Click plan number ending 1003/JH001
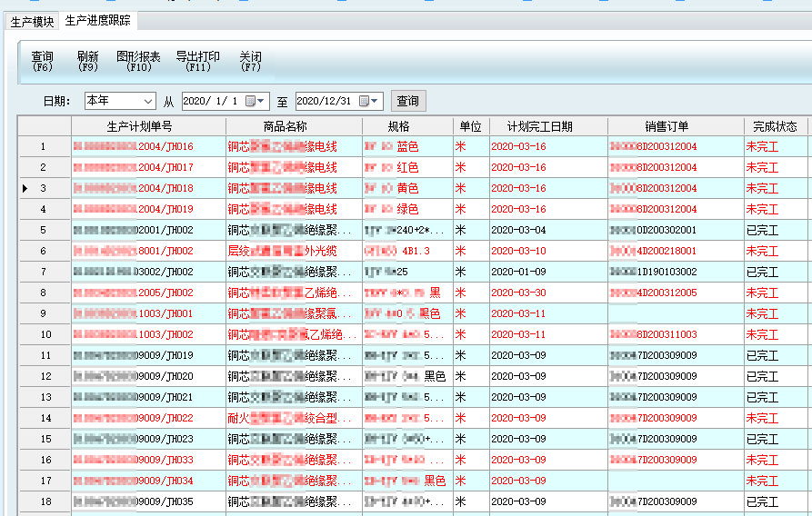The height and width of the screenshot is (516, 812). pyautogui.click(x=148, y=313)
